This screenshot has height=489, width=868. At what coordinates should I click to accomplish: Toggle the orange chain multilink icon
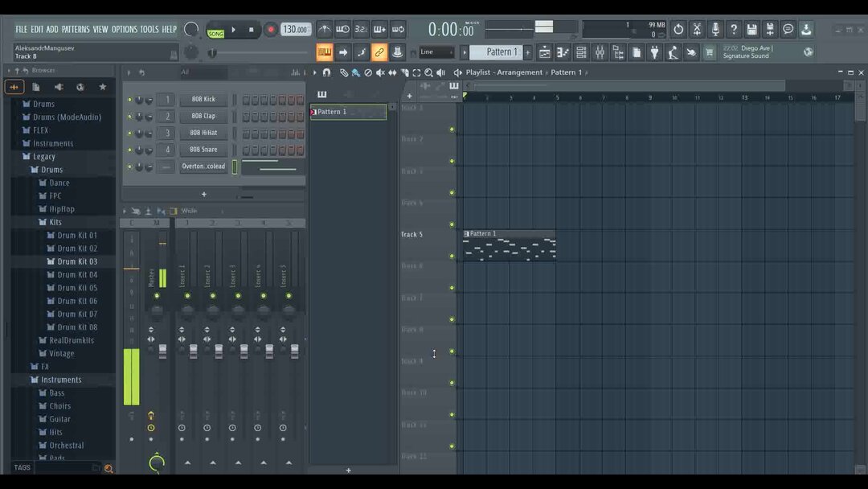379,52
